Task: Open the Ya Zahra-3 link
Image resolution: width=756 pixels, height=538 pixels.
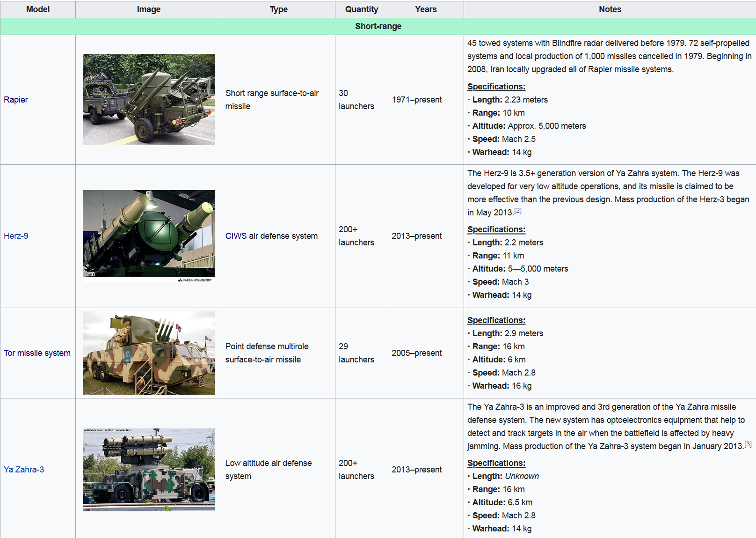Action: (x=24, y=470)
